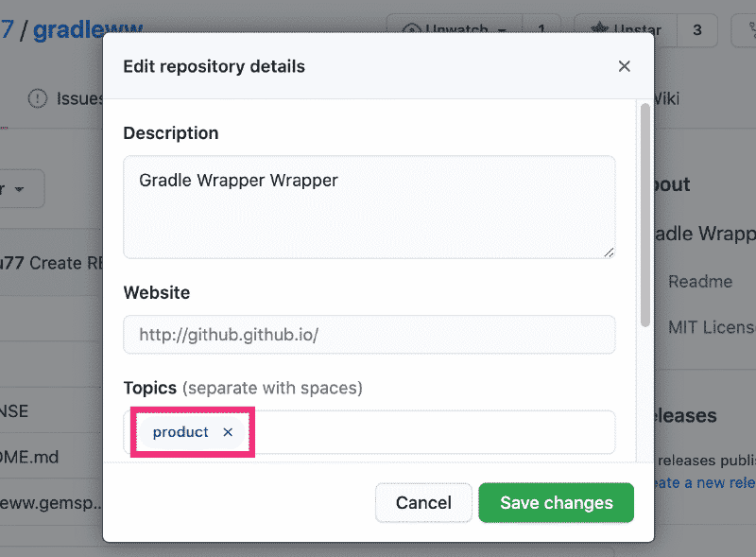
Task: Click the Issues tab icon
Action: coord(38,98)
